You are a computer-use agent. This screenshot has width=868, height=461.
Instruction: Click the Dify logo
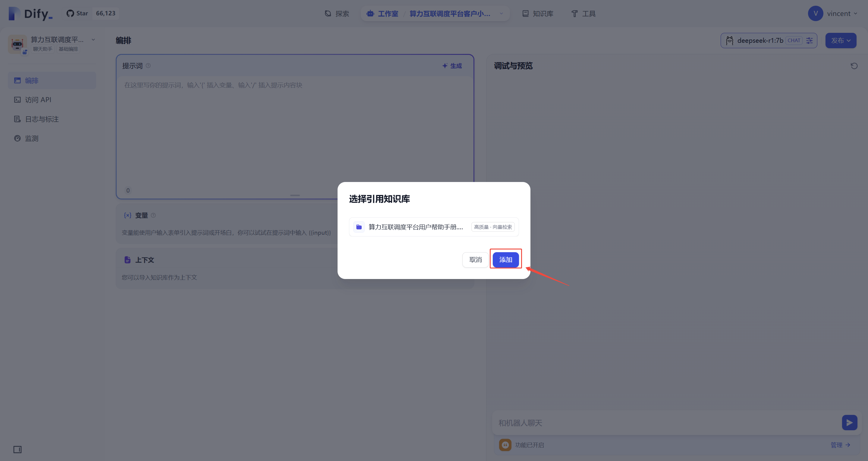(30, 14)
